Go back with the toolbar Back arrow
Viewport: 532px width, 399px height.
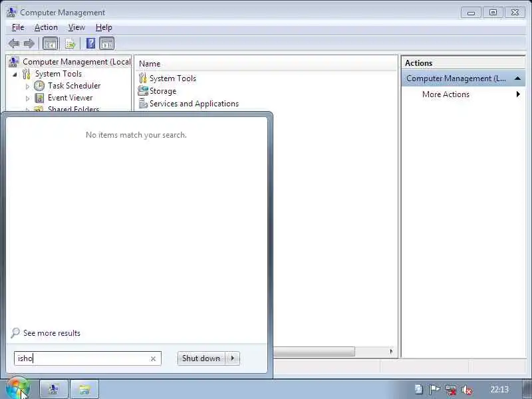[x=13, y=43]
